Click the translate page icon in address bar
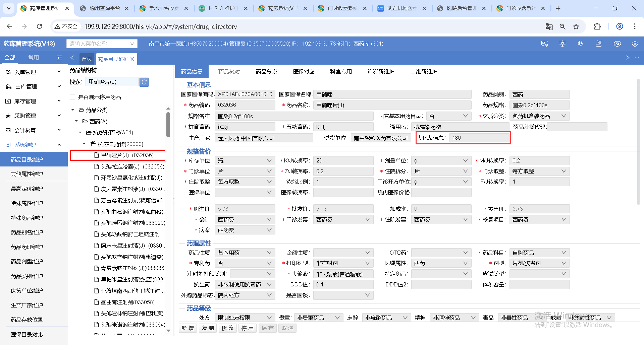This screenshot has width=644, height=345. point(549,26)
